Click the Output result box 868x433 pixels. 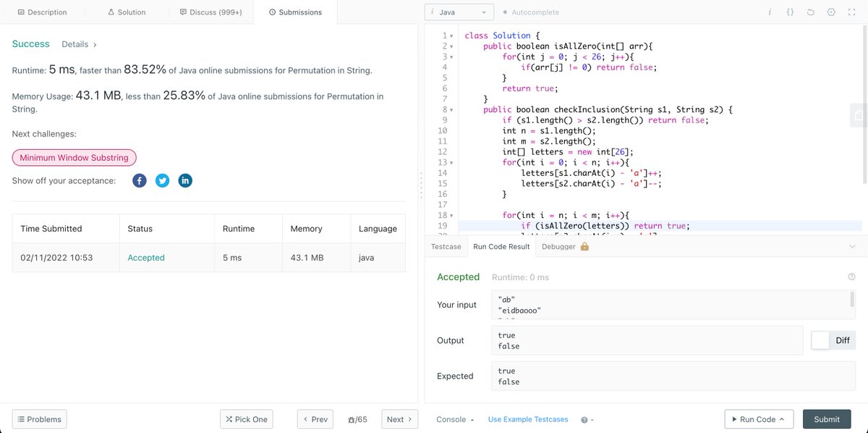pos(647,340)
